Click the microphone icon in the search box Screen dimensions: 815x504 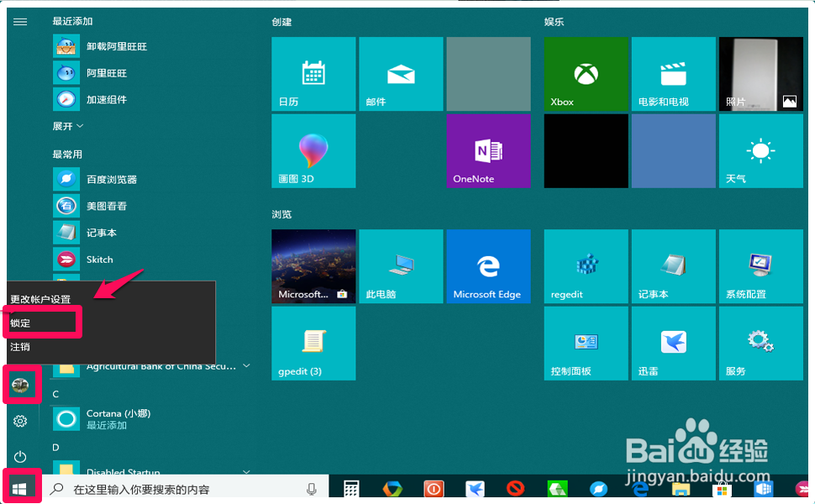click(x=312, y=489)
